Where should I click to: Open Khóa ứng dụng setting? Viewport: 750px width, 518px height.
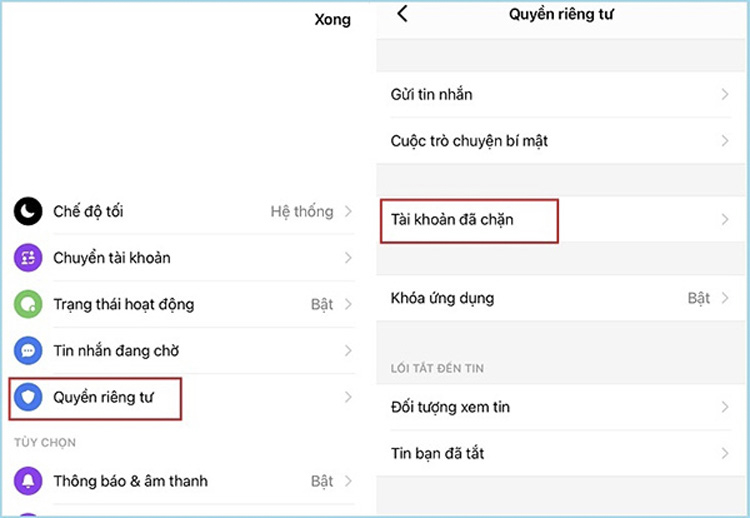click(561, 298)
